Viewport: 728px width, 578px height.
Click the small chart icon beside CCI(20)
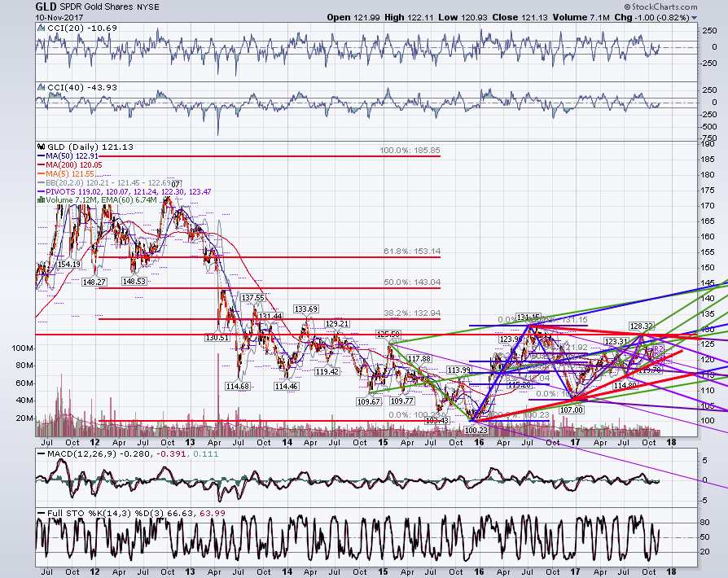pyautogui.click(x=42, y=28)
